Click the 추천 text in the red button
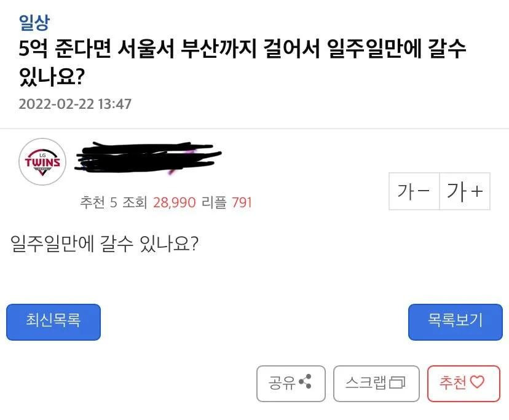 coord(453,383)
